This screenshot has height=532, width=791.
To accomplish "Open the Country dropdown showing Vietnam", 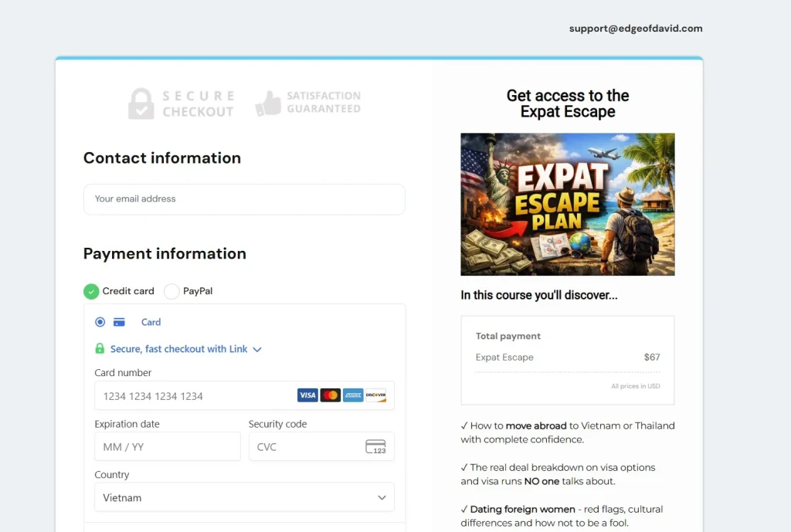I will (244, 498).
